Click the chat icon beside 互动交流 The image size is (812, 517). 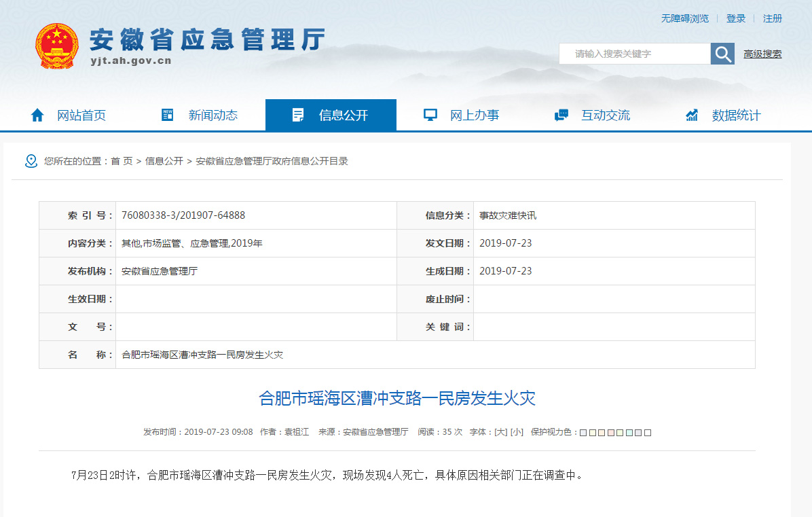click(x=561, y=115)
